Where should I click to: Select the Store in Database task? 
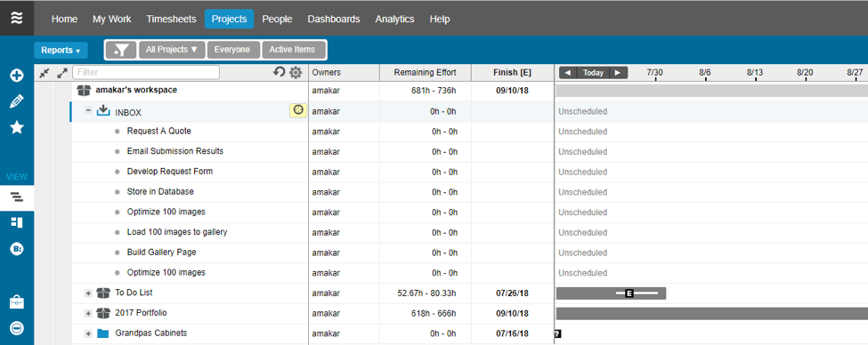click(160, 192)
